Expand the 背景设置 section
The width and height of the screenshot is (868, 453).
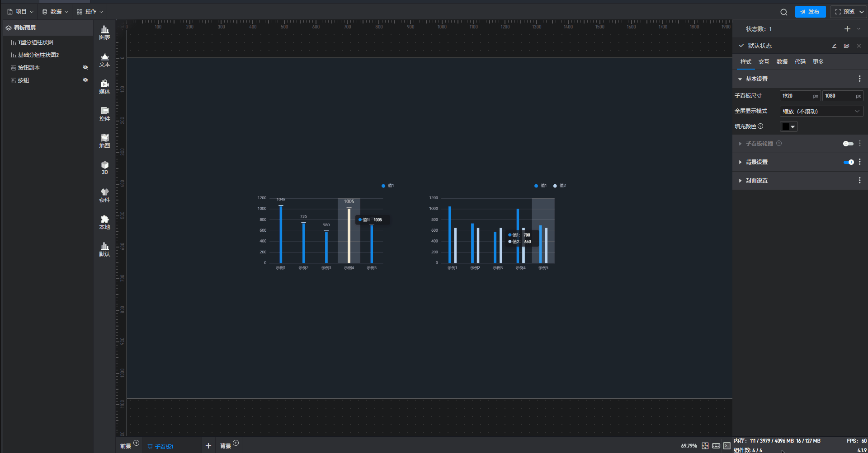[740, 162]
